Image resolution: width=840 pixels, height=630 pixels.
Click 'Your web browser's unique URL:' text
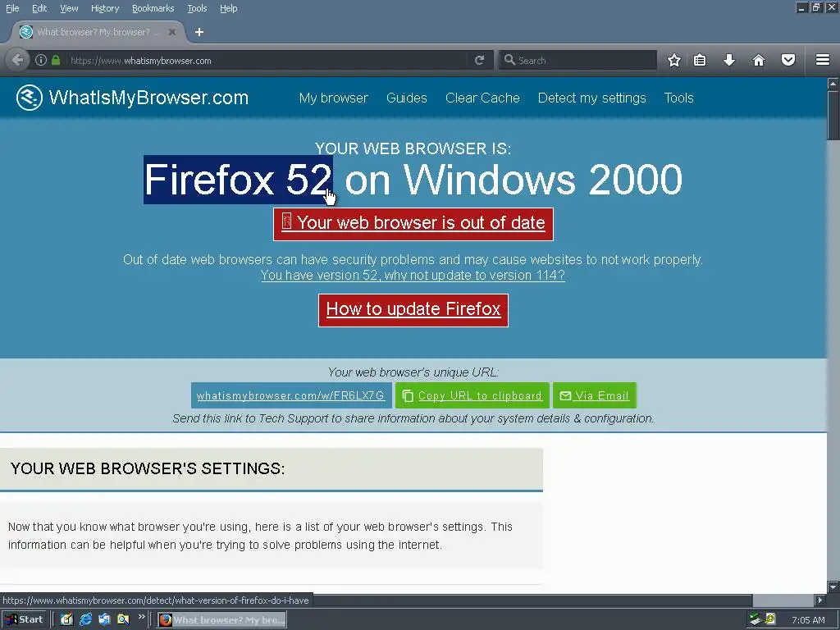[413, 372]
